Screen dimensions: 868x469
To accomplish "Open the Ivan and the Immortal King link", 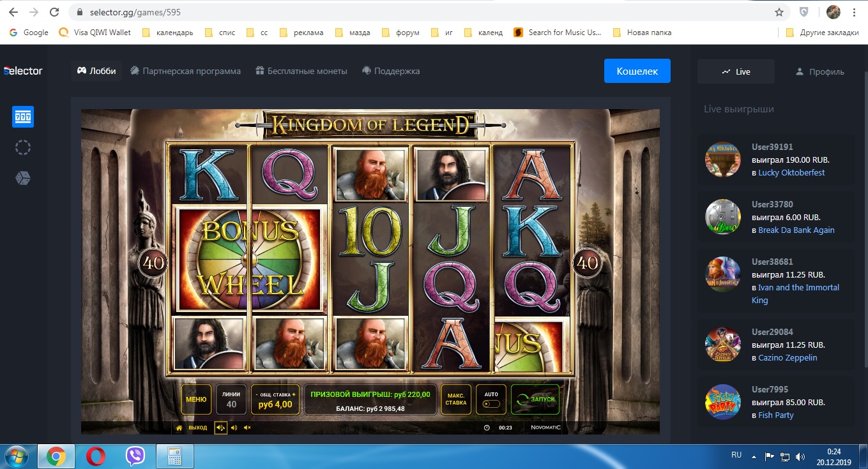I will click(796, 294).
